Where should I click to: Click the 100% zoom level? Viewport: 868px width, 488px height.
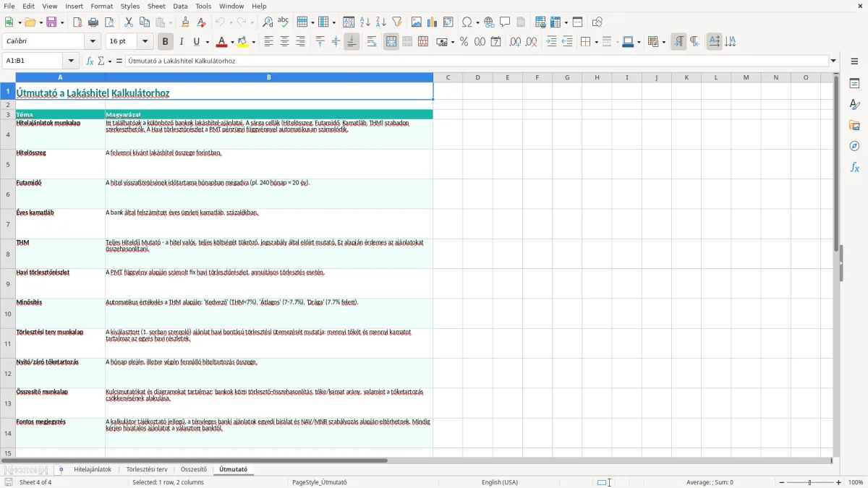[x=856, y=482]
